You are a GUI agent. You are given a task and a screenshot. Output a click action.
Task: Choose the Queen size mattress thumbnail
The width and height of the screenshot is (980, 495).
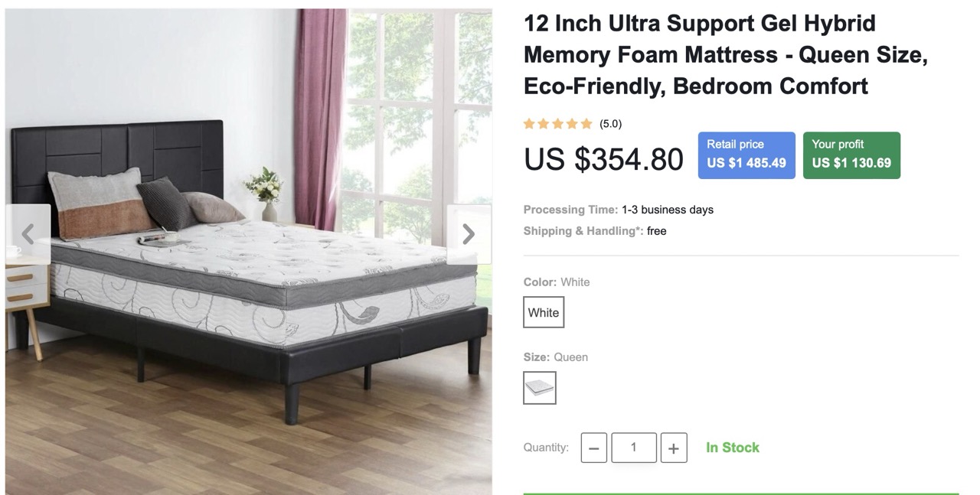pos(540,388)
